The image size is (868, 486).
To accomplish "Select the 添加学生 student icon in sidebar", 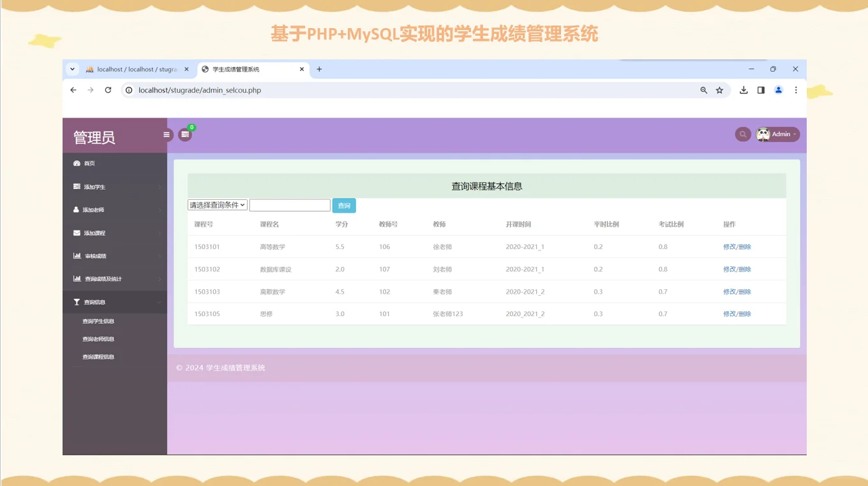I will pyautogui.click(x=77, y=186).
